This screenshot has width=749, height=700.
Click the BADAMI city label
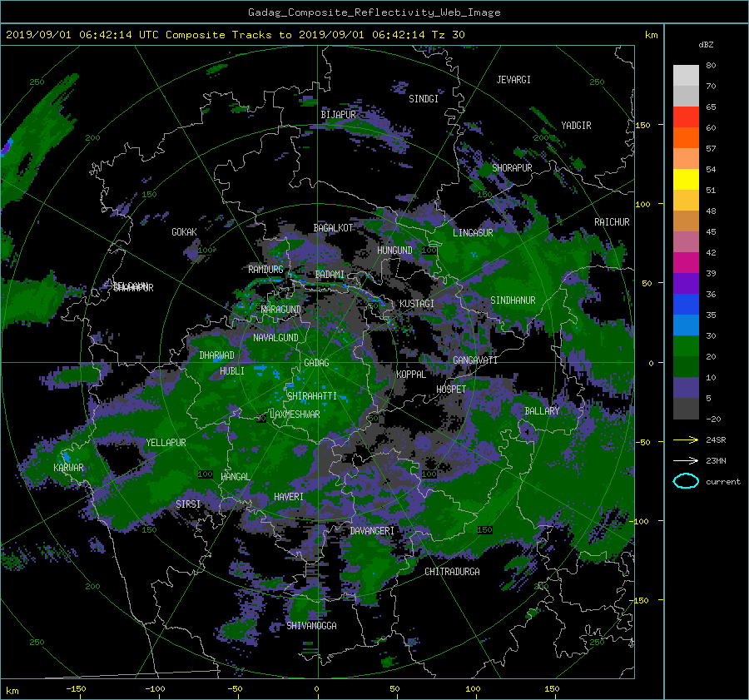330,275
